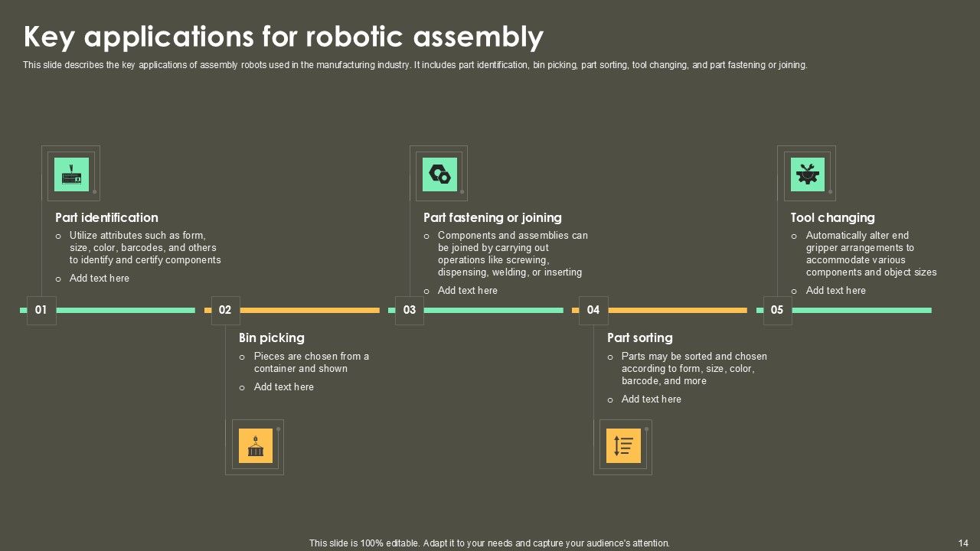Click the Part sorting arrows icon

pyautogui.click(x=623, y=446)
